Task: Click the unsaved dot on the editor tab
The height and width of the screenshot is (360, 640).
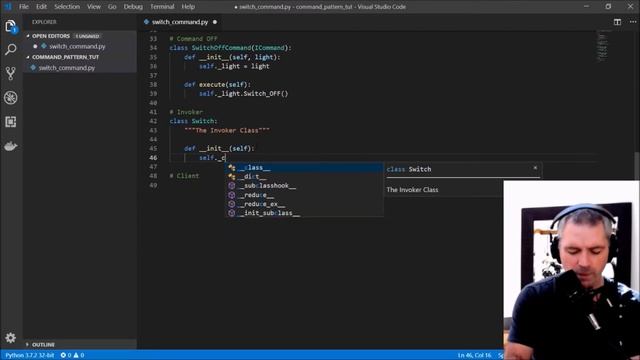Action: [x=215, y=22]
